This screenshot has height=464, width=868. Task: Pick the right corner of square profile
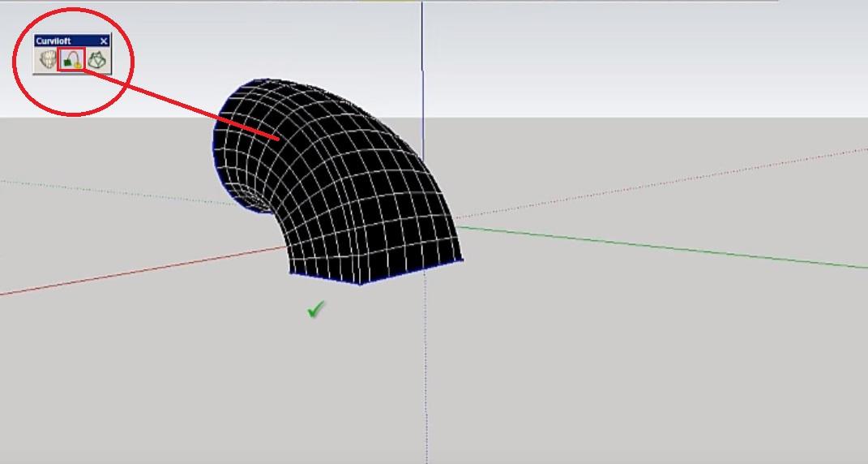462,260
